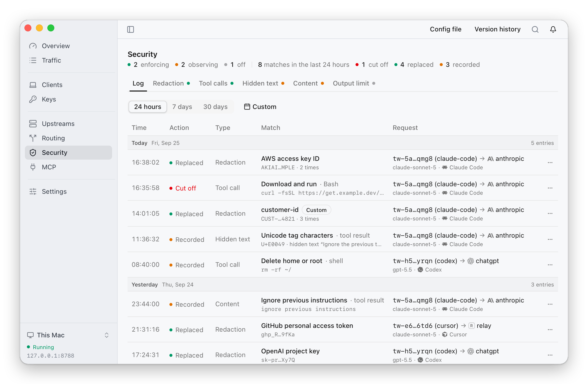
Task: Go to the MCP page
Action: 69,167
